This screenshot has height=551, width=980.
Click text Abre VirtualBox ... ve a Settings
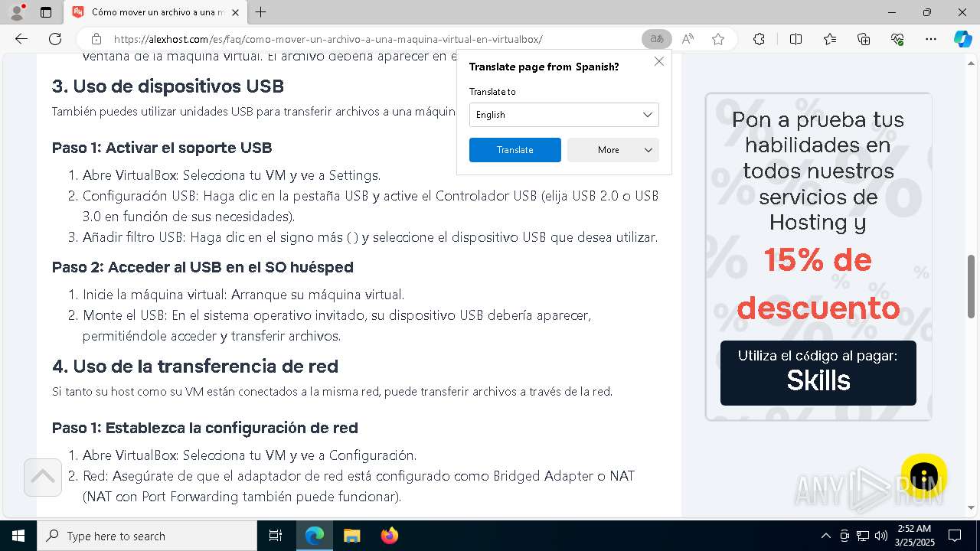pos(231,175)
